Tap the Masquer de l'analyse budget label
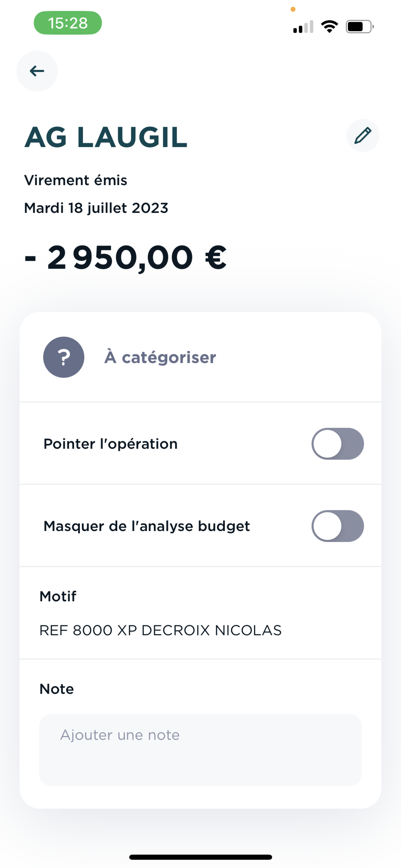Viewport: 401px width, 868px height. point(147,526)
